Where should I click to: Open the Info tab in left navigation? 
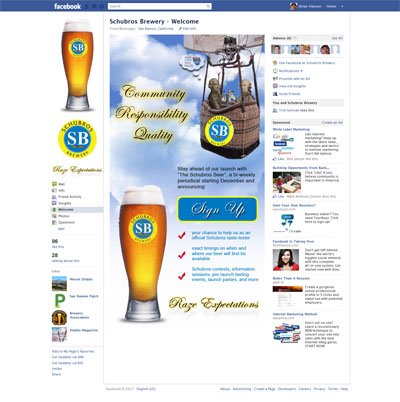(x=61, y=190)
